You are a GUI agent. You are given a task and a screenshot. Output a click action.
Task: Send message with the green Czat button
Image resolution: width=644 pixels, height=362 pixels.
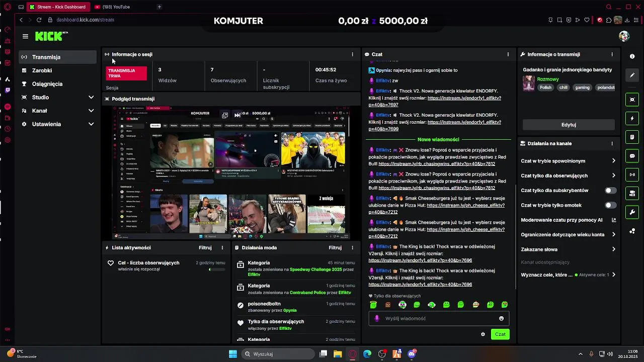click(x=500, y=334)
